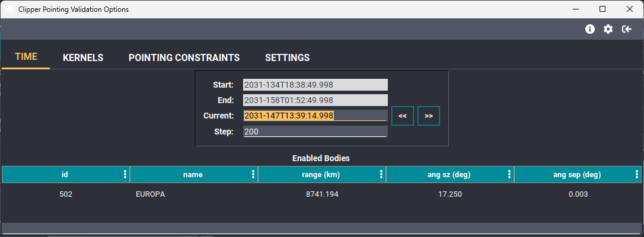Image resolution: width=644 pixels, height=237 pixels.
Task: Click the exit/logout arrow icon
Action: click(626, 29)
